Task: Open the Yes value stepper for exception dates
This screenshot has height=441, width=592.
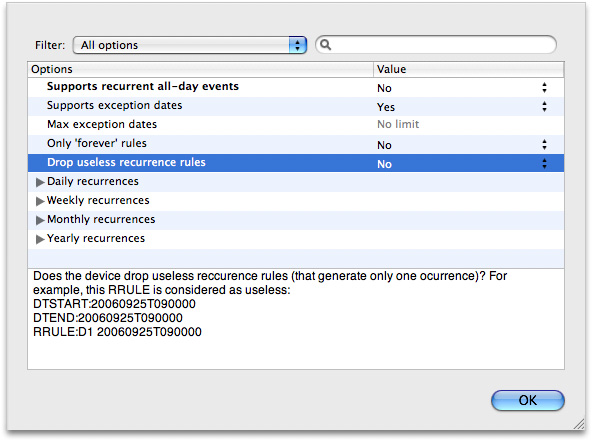Action: coord(544,106)
